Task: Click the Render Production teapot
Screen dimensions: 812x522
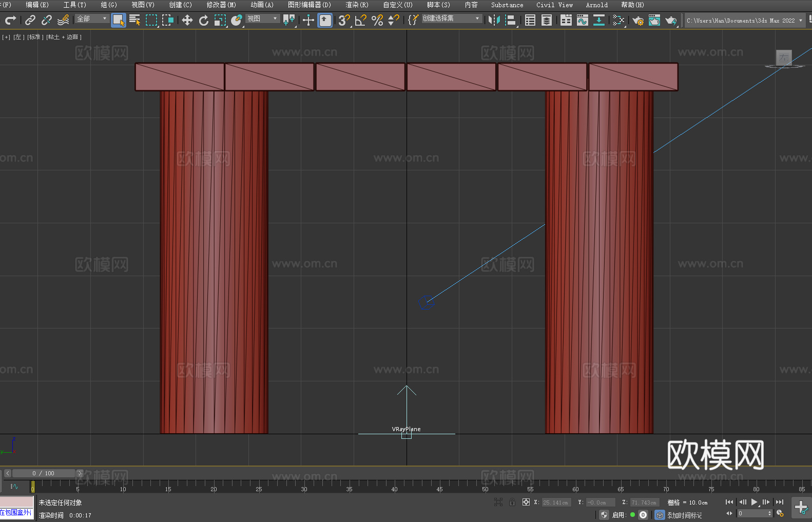Action: [x=671, y=20]
